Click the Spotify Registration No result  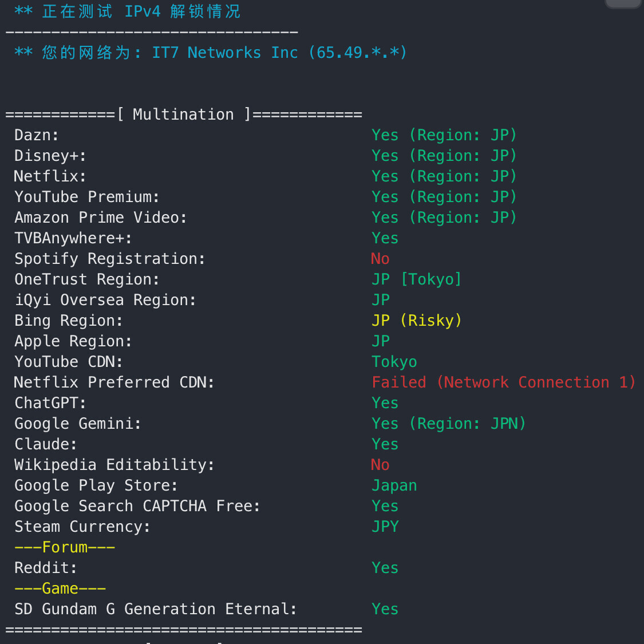pos(380,259)
